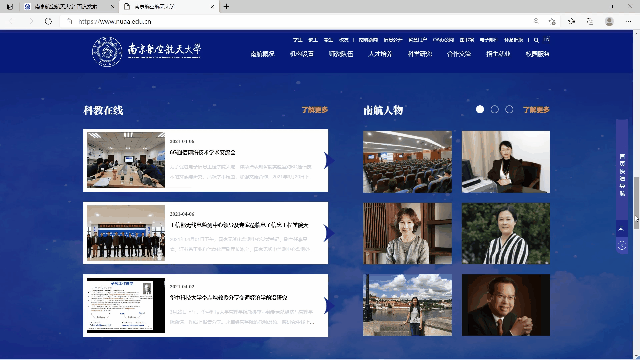
Task: Open the browser profile avatar
Action: [609, 21]
